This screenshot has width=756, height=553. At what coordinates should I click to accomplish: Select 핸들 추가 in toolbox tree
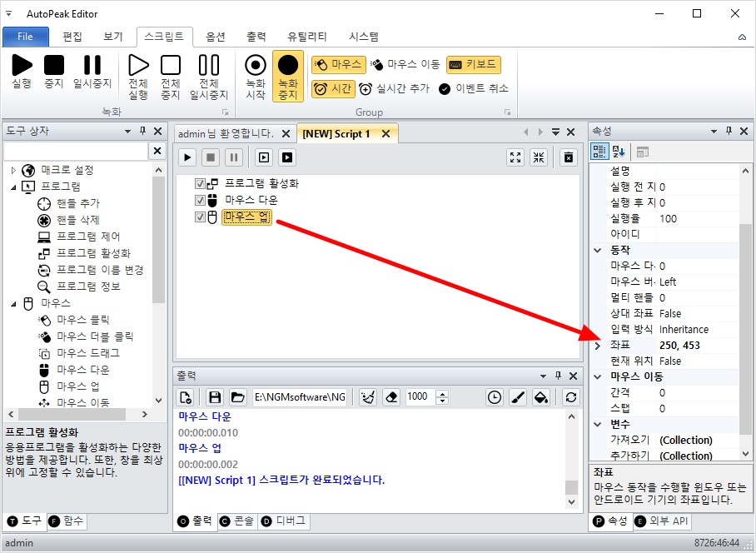pos(78,203)
